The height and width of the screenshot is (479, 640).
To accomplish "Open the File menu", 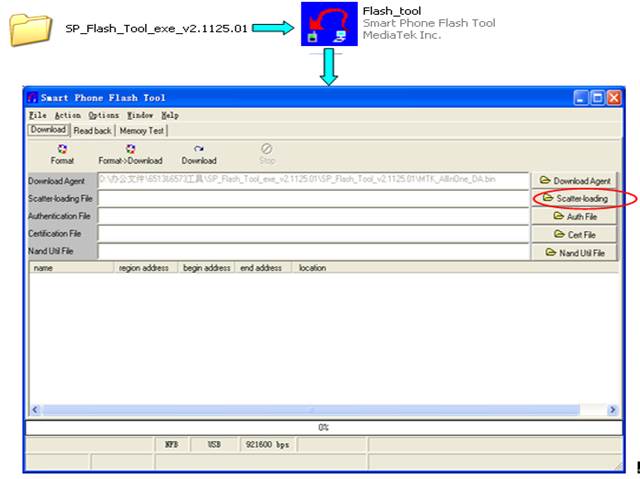I will tap(38, 115).
